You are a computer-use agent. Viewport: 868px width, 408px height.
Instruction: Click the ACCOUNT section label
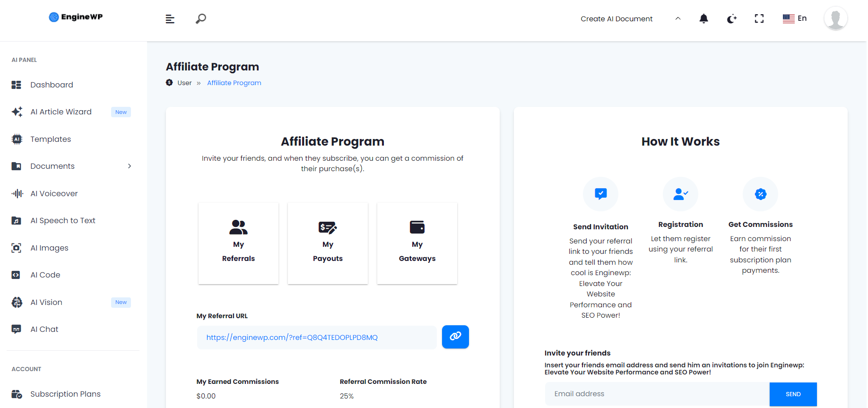[x=26, y=369]
